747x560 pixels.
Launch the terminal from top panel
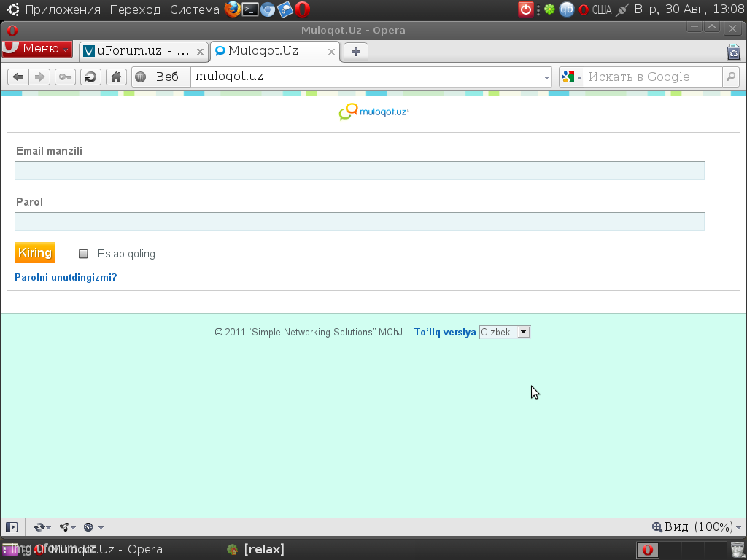[x=250, y=9]
